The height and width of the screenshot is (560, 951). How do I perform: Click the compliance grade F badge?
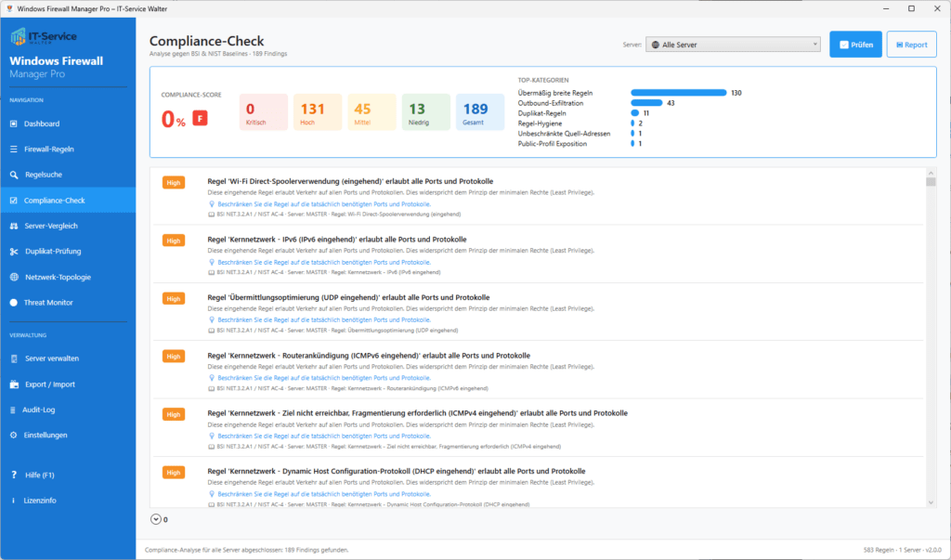click(201, 118)
